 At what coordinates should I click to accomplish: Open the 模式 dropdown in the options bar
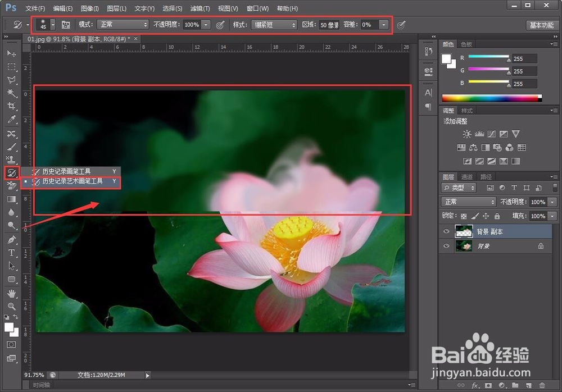click(123, 25)
